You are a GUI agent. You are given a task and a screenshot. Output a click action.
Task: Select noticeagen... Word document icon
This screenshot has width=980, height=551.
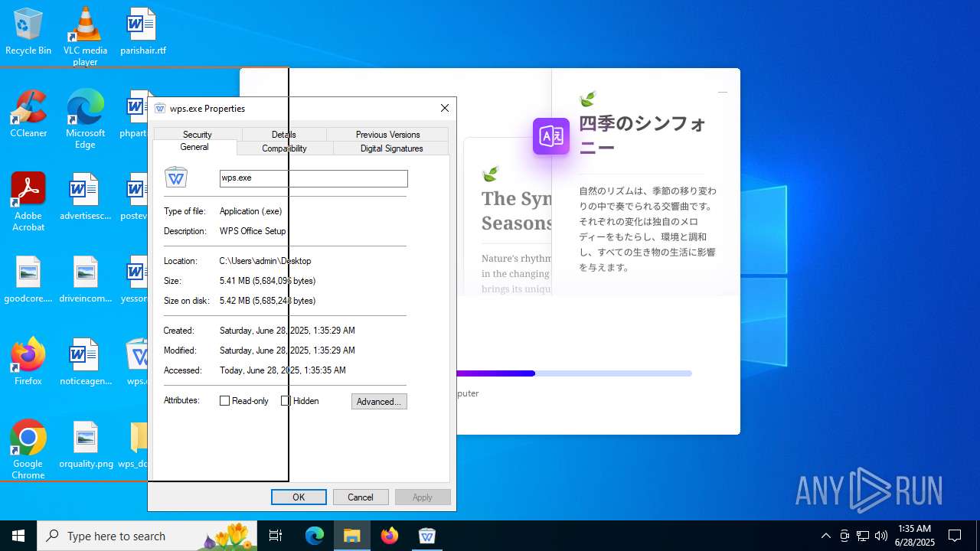tap(85, 361)
